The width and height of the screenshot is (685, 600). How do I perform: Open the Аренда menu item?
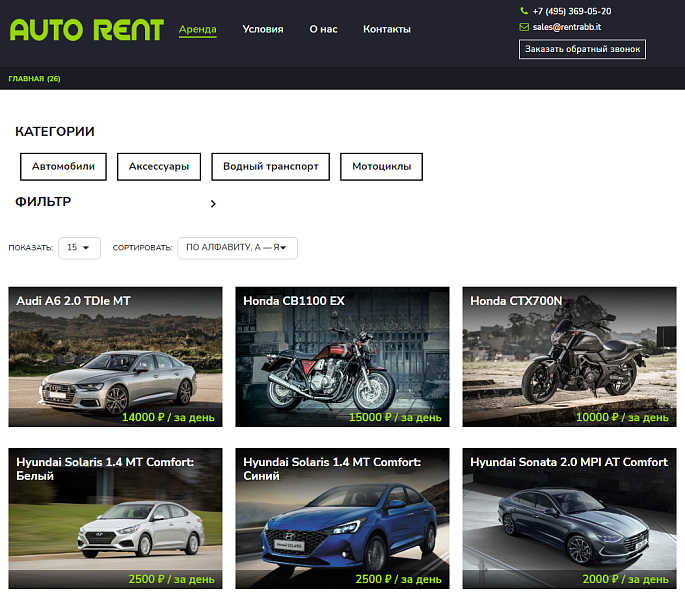(198, 29)
